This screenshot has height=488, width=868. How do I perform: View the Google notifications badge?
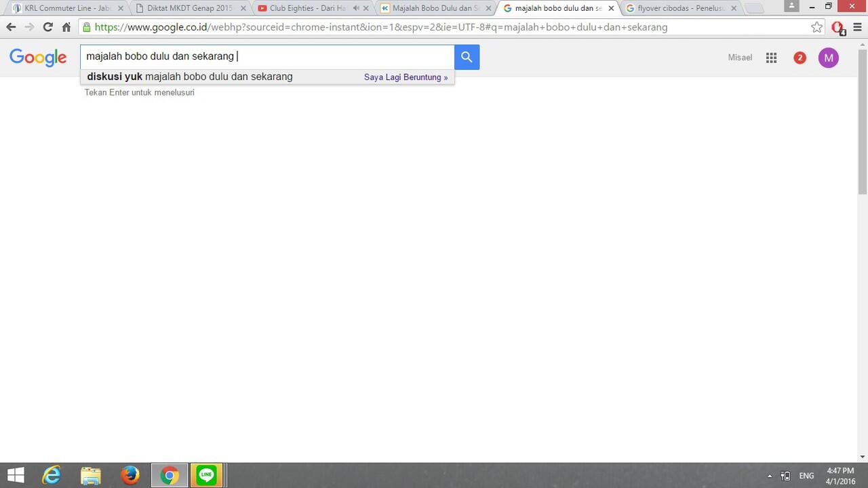[800, 58]
